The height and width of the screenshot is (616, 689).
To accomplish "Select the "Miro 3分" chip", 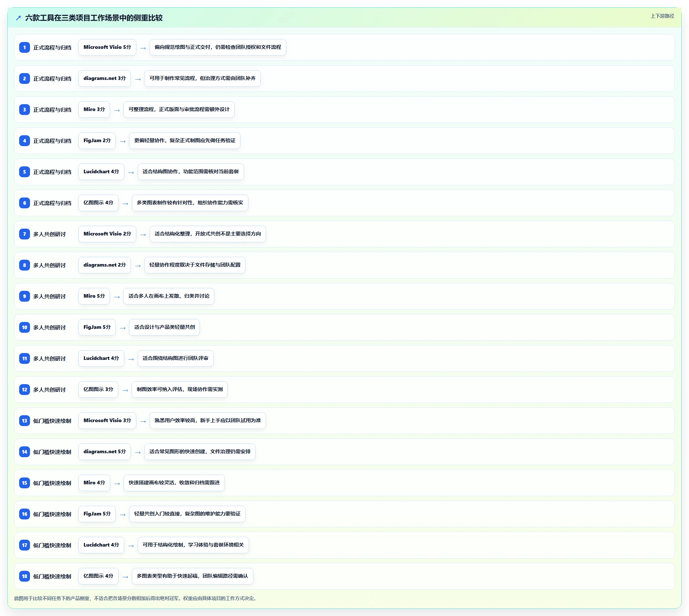I will click(x=94, y=110).
